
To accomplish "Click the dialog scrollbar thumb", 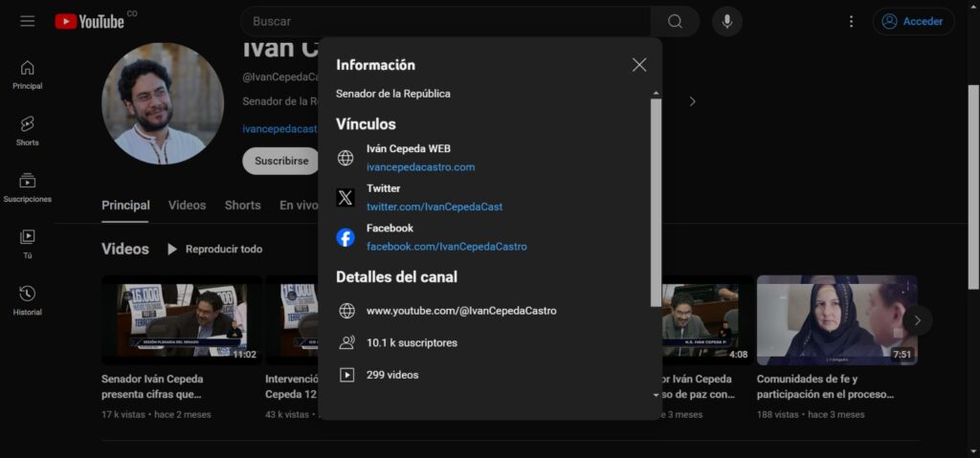I will click(x=656, y=203).
